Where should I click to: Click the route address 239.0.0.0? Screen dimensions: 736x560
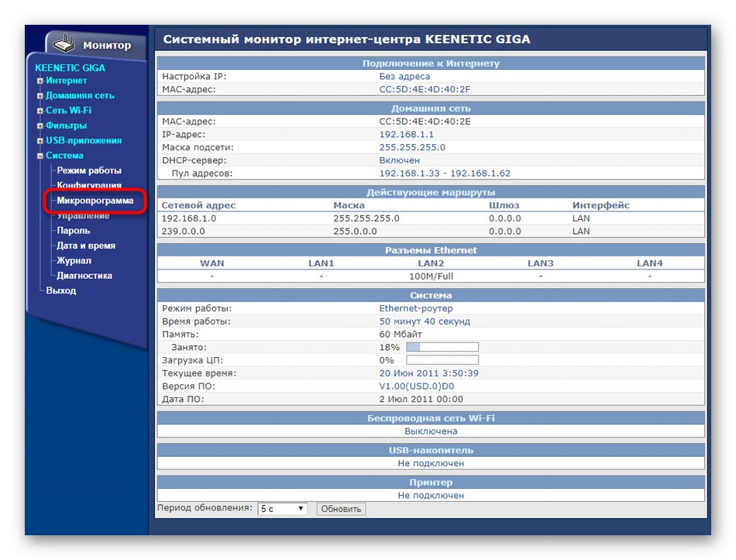tap(183, 232)
